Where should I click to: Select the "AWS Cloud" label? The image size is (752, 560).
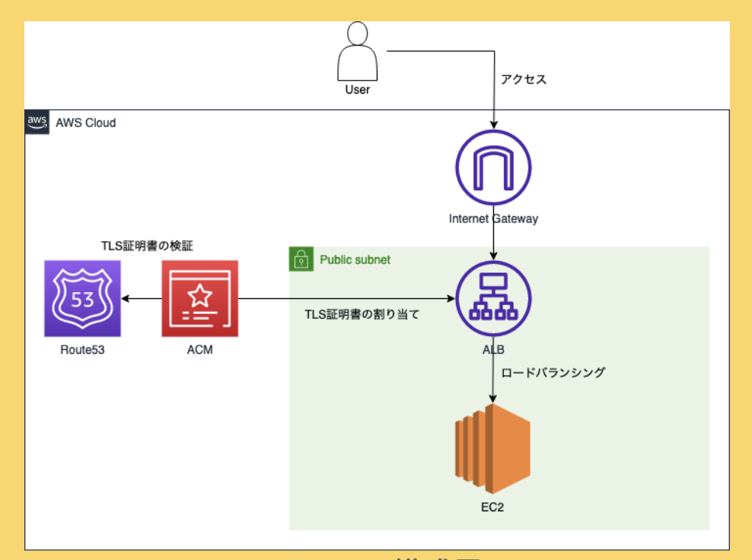tap(86, 123)
